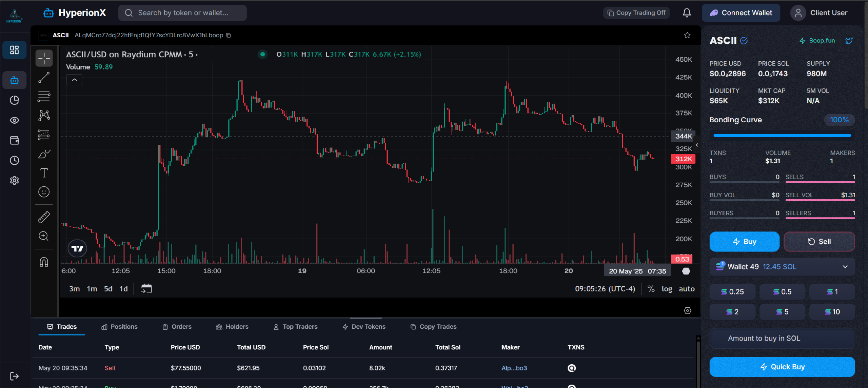Open the transaction icon for the Alp...bo3 trade
The width and height of the screenshot is (868, 388).
[x=572, y=368]
